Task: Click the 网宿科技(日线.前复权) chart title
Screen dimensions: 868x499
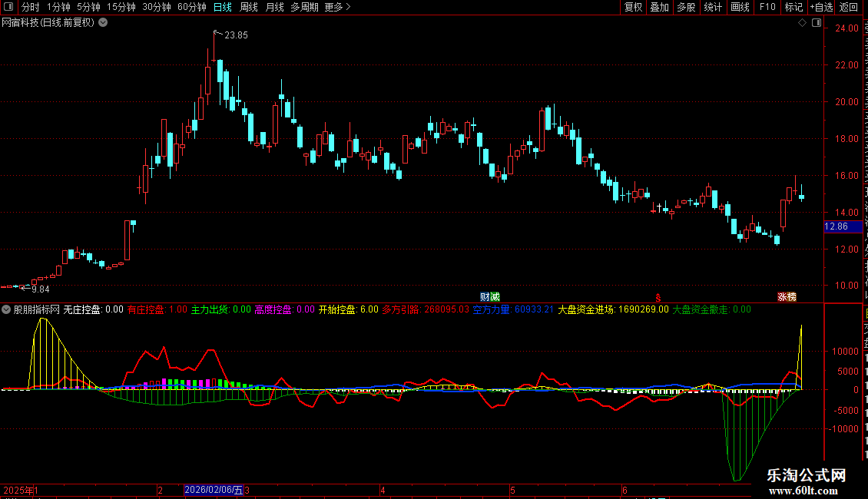Action: (48, 23)
